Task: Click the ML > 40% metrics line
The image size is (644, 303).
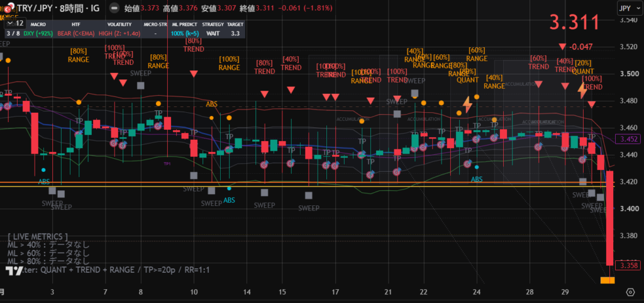Action: (x=48, y=245)
